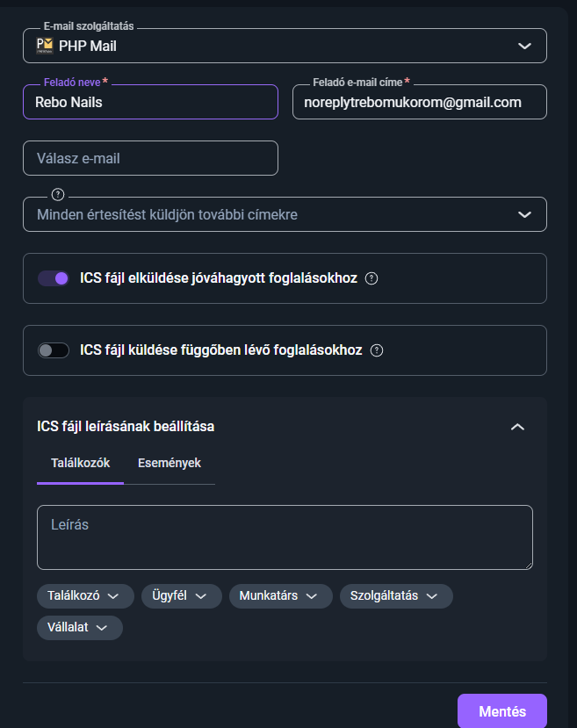Screen dimensions: 577x728
Task: Collapse the ICS fájl leírásának beállítása section
Action: [x=517, y=427]
